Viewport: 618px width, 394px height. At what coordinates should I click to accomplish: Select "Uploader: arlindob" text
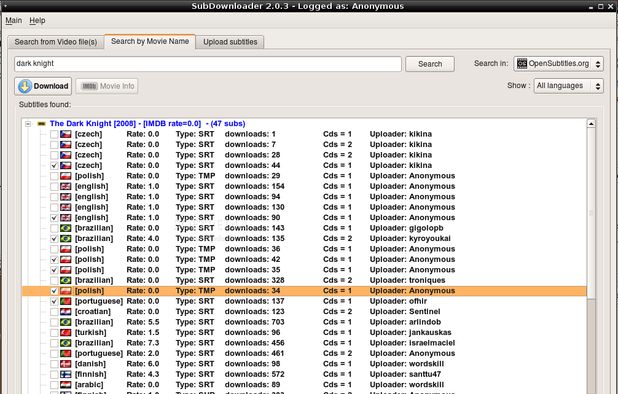tap(405, 322)
